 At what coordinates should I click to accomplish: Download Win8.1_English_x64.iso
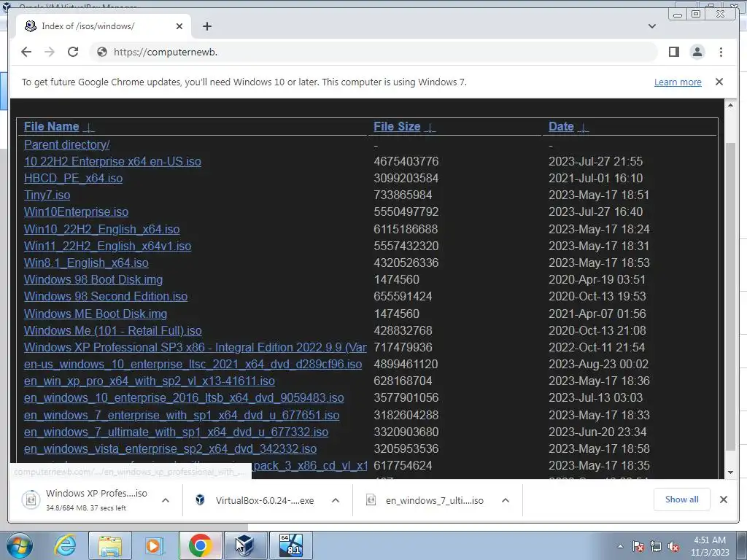(x=86, y=262)
